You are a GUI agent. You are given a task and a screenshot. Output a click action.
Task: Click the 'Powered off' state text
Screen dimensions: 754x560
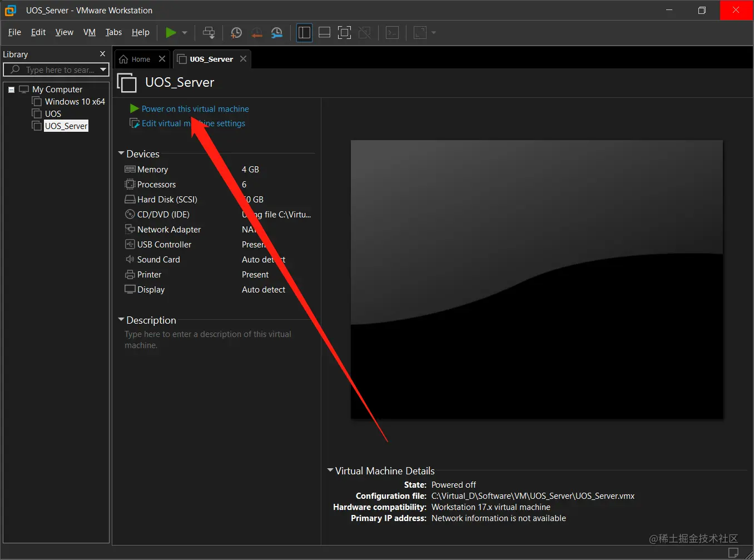coord(454,485)
